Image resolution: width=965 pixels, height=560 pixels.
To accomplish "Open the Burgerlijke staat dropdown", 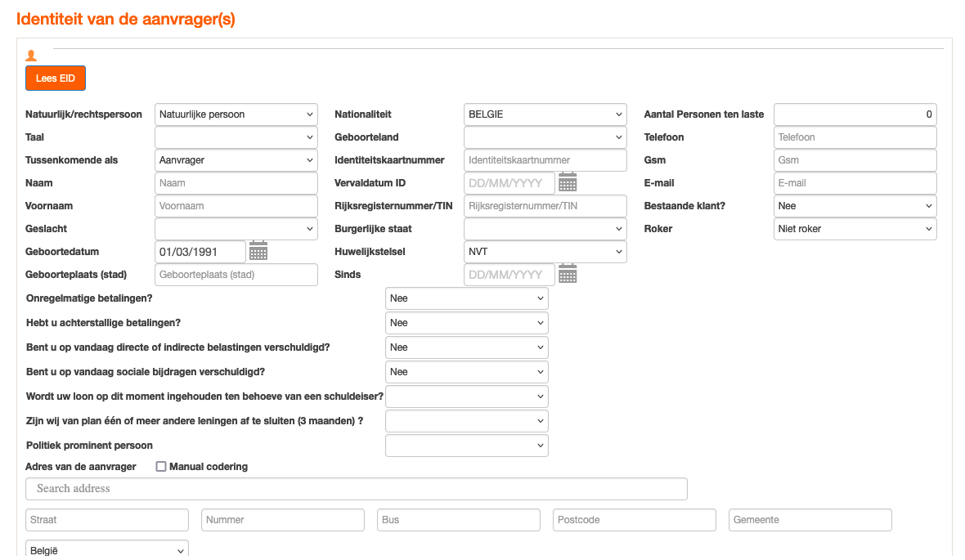I will click(545, 229).
